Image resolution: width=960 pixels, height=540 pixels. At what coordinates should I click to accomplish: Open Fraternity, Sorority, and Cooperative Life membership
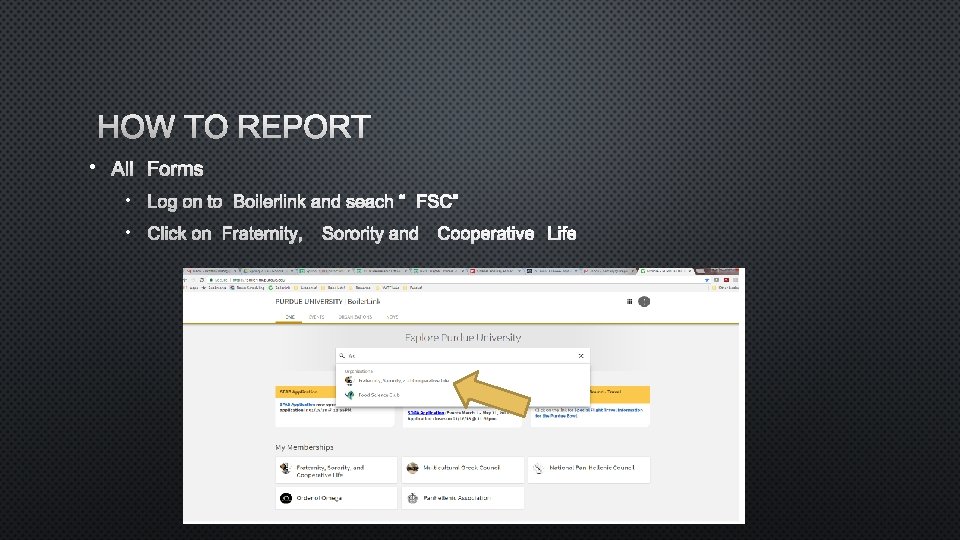pyautogui.click(x=336, y=470)
